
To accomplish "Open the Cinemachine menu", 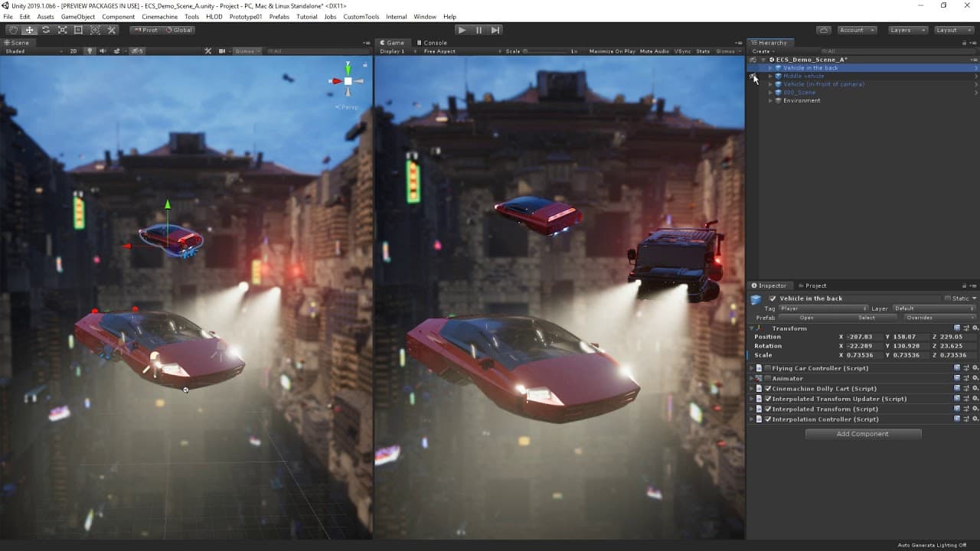I will [160, 17].
